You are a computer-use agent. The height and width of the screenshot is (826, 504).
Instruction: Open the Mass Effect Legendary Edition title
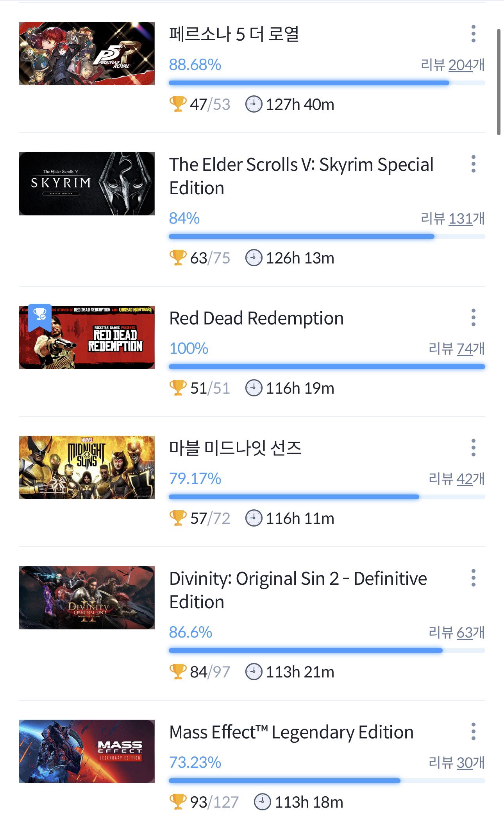coord(291,732)
